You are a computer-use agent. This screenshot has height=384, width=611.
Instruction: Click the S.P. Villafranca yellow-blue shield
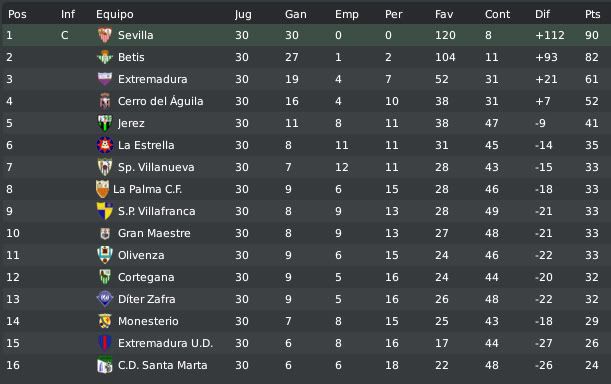point(104,211)
